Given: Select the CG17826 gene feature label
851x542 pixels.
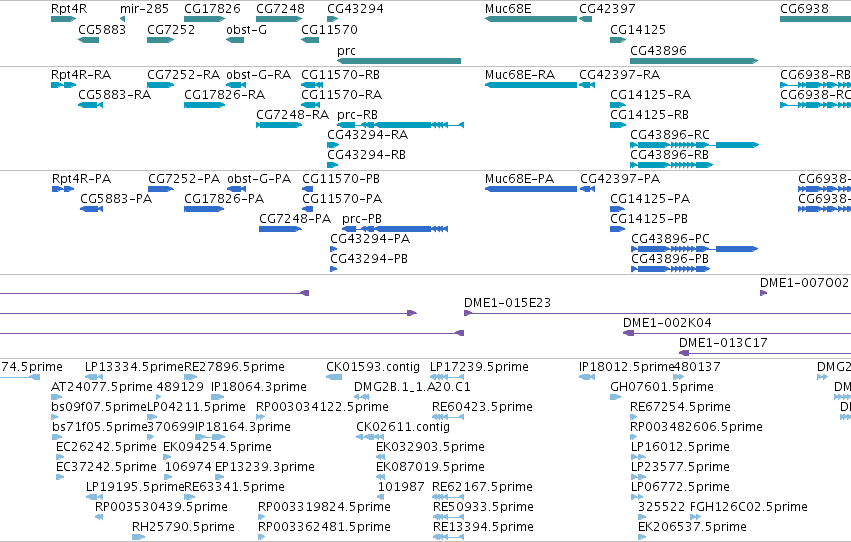Looking at the screenshot, I should pyautogui.click(x=212, y=9).
